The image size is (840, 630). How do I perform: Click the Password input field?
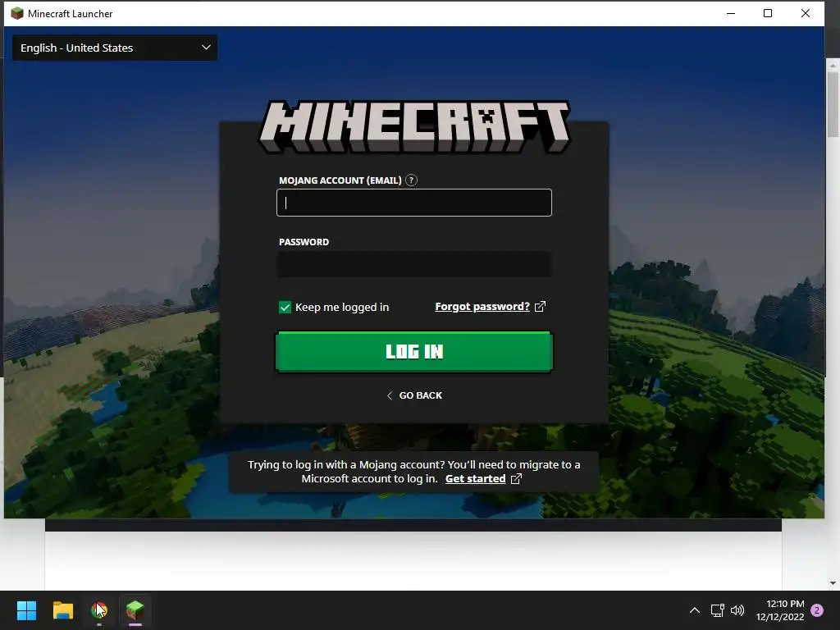(x=413, y=264)
